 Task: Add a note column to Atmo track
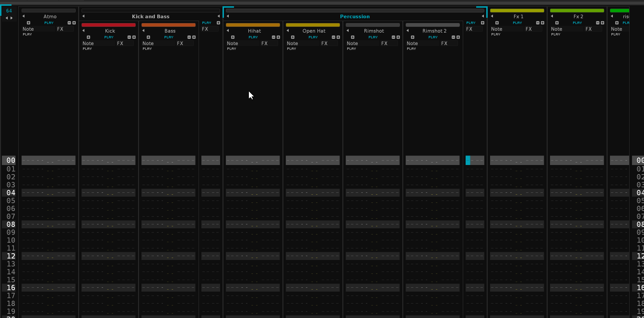[28, 23]
